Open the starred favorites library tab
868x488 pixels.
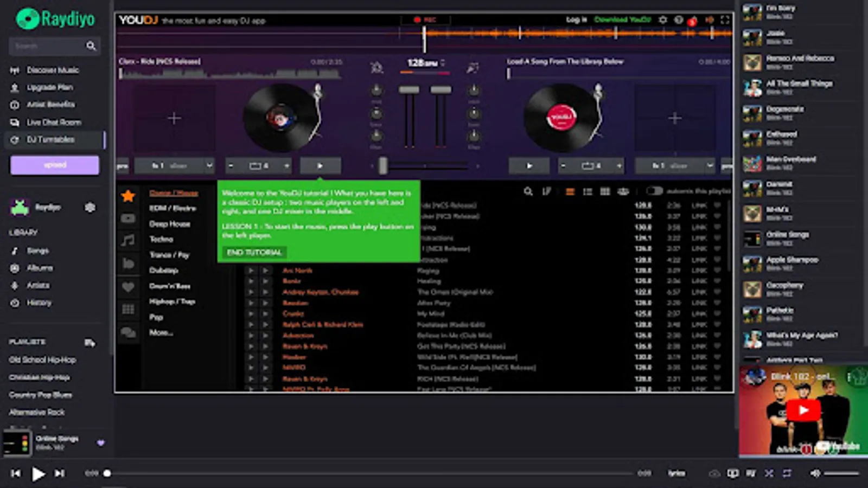[x=128, y=196]
